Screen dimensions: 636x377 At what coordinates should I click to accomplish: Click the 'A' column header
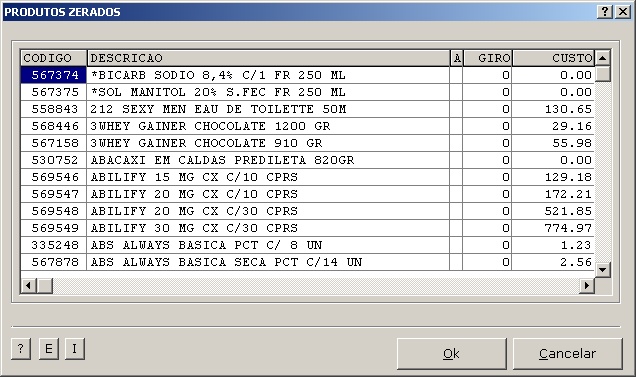pyautogui.click(x=457, y=58)
